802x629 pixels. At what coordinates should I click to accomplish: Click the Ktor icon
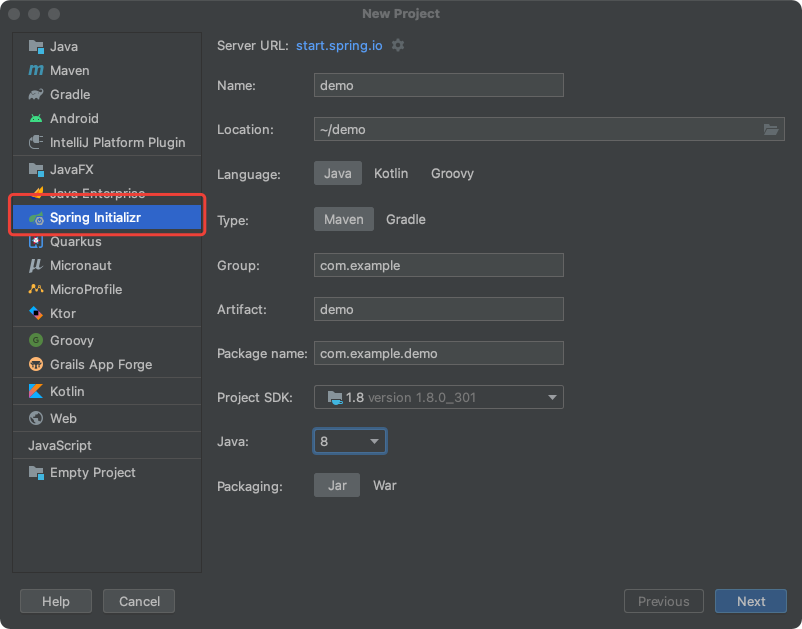click(36, 313)
